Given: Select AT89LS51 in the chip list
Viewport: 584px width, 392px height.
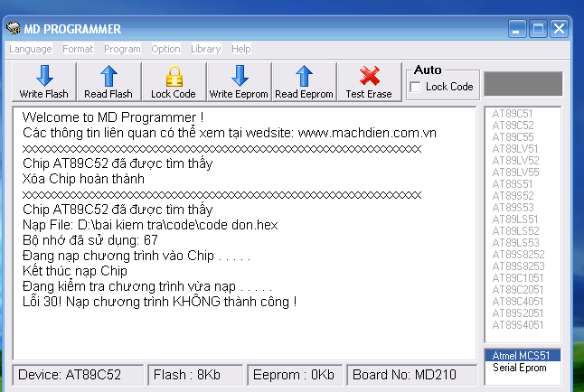Looking at the screenshot, I should tap(515, 219).
